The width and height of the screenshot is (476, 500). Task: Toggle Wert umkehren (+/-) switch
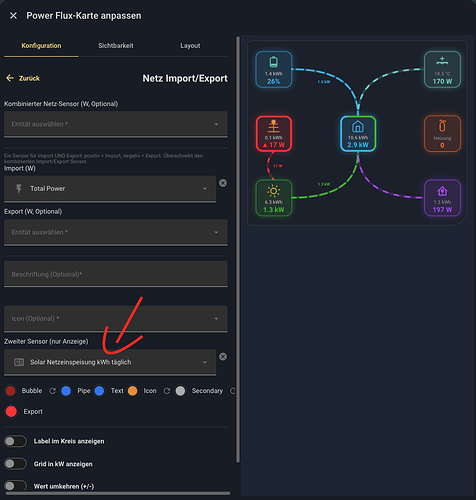point(15,486)
